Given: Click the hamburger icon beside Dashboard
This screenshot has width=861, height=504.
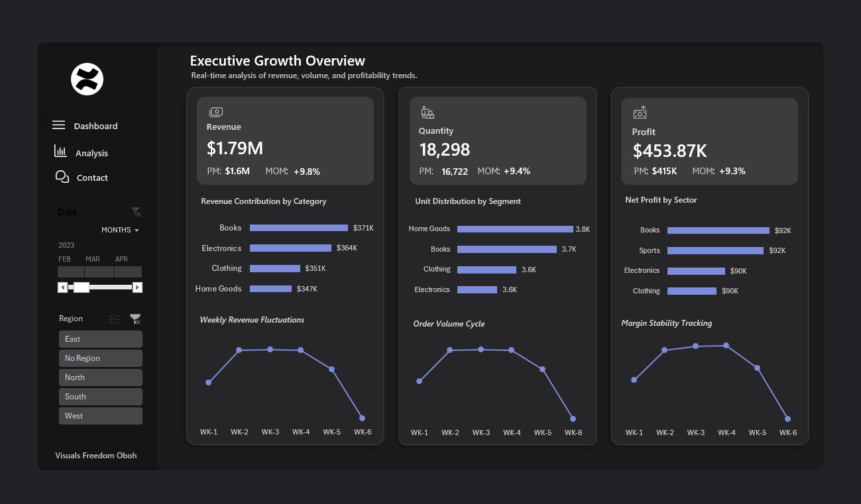Looking at the screenshot, I should pyautogui.click(x=59, y=125).
